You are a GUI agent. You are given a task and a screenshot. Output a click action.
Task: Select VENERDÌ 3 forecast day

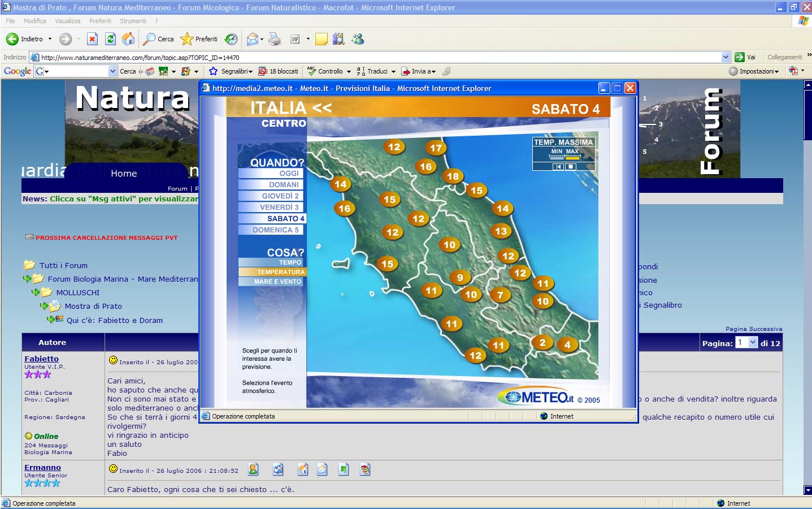(x=271, y=208)
